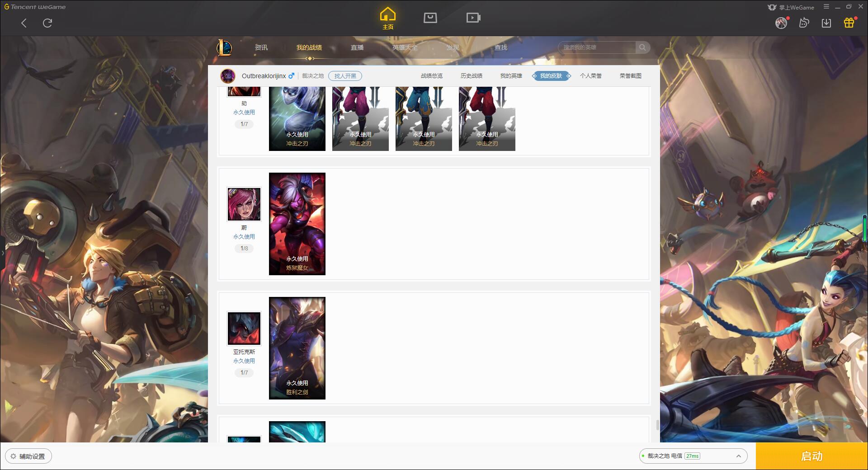Switch to the 英雄大全 tab

(x=405, y=47)
